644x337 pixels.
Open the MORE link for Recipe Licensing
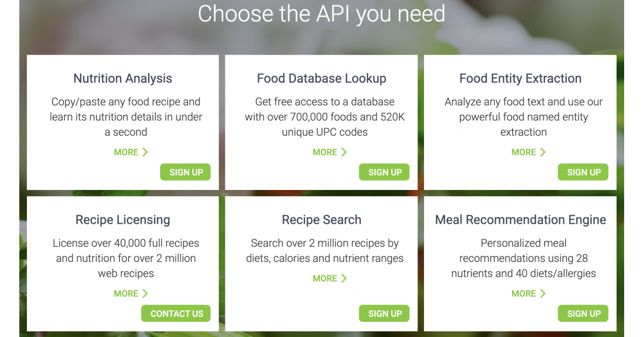(126, 294)
